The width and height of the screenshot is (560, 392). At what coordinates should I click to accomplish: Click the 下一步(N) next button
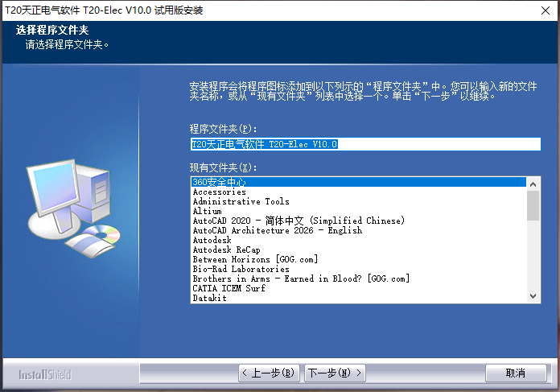(x=335, y=373)
